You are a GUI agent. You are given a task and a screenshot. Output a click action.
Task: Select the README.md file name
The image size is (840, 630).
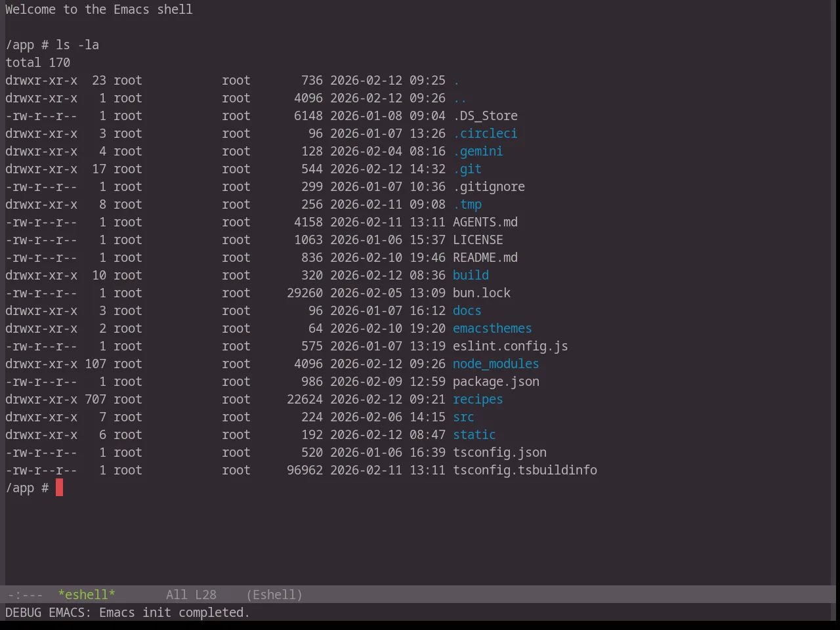485,257
